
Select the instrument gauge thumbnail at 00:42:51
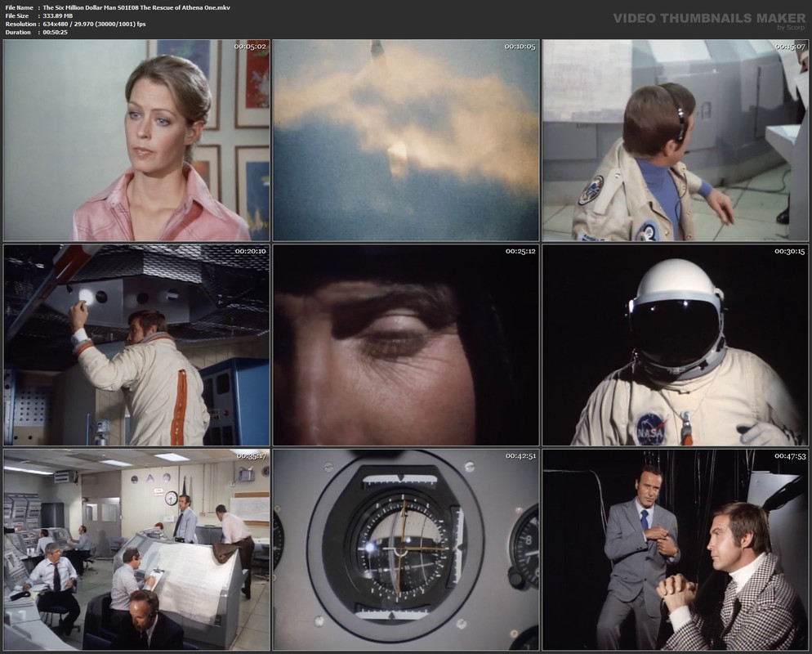pos(406,550)
